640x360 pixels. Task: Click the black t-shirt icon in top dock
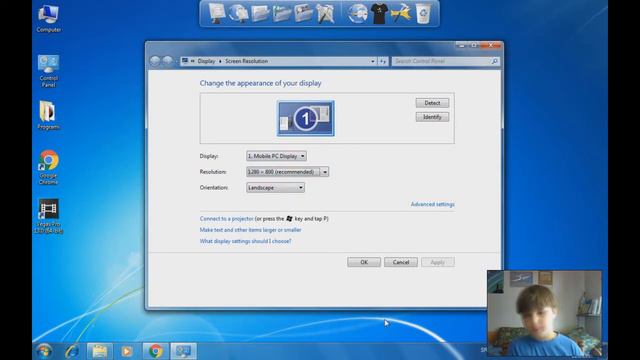click(x=379, y=13)
